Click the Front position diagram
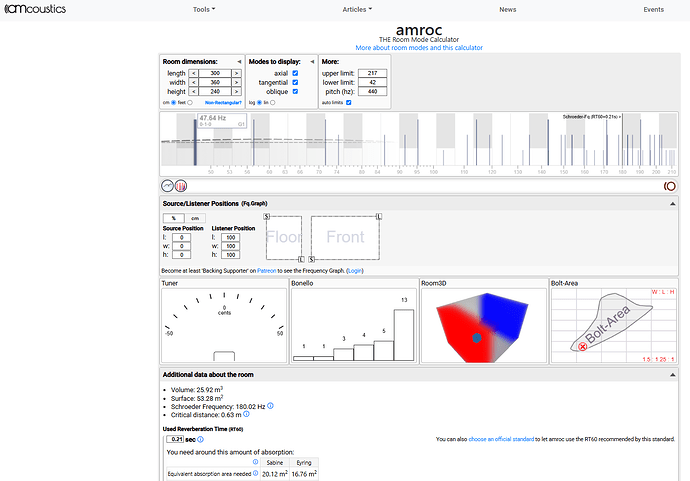 point(345,238)
